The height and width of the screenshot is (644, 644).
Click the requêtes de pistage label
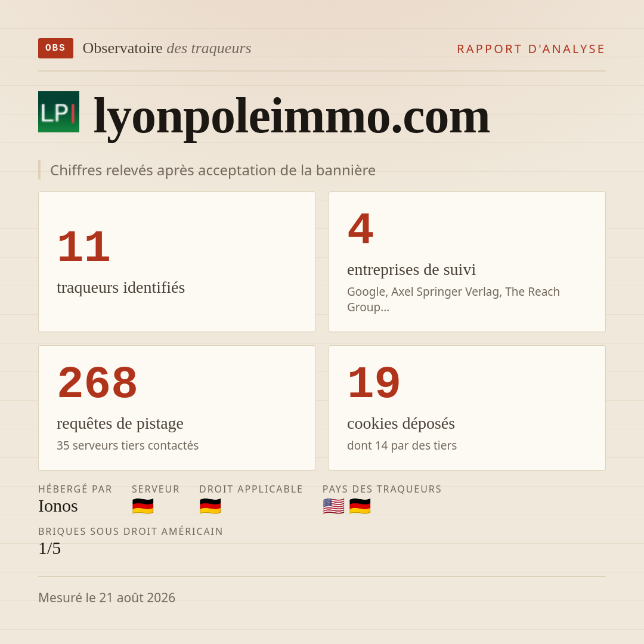tap(120, 423)
